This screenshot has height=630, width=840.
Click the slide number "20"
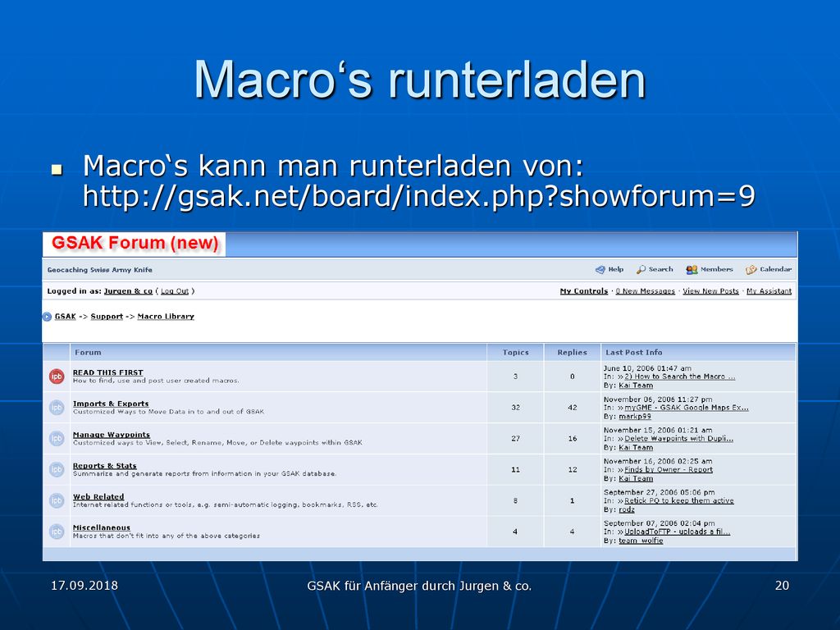(x=782, y=586)
